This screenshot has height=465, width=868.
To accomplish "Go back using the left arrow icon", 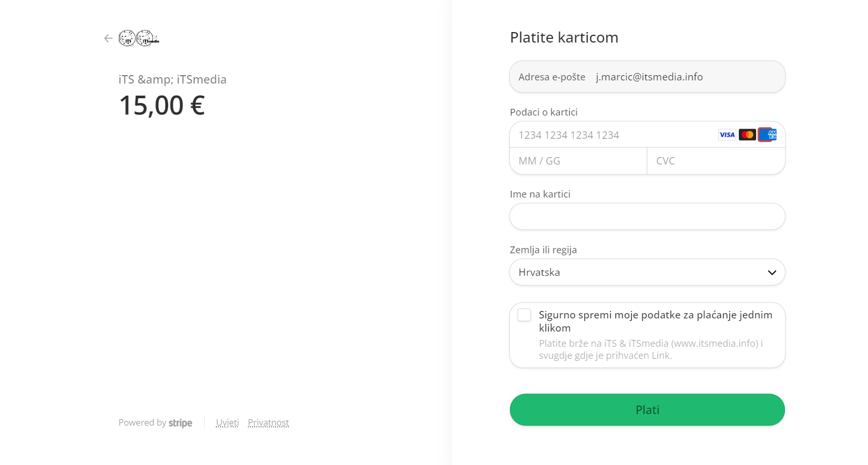I will point(108,38).
